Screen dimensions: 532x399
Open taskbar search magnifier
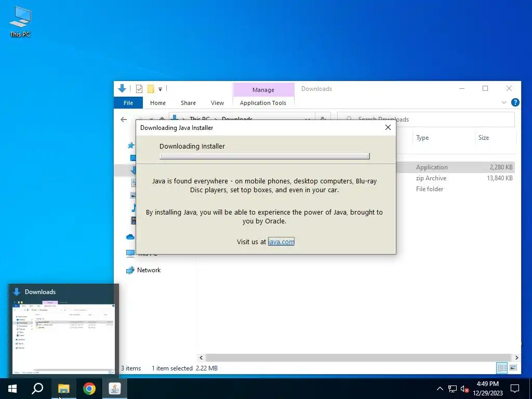(x=37, y=389)
